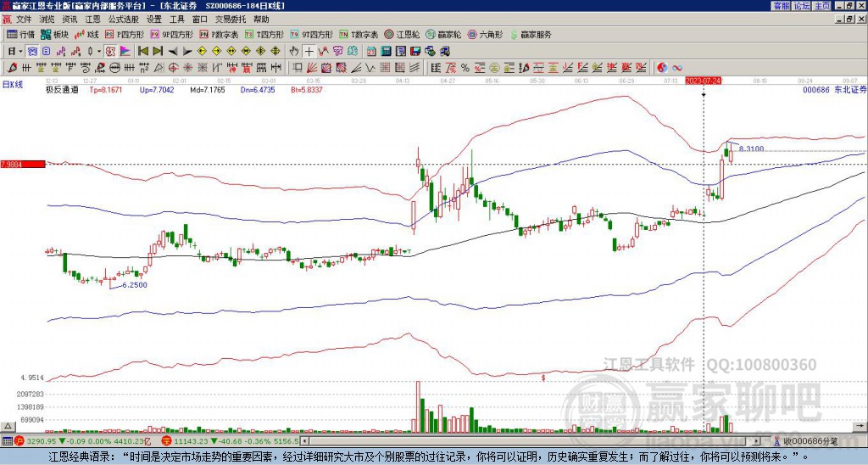Click the 收000686分笔 status entry
868x465 pixels.
tap(810, 441)
